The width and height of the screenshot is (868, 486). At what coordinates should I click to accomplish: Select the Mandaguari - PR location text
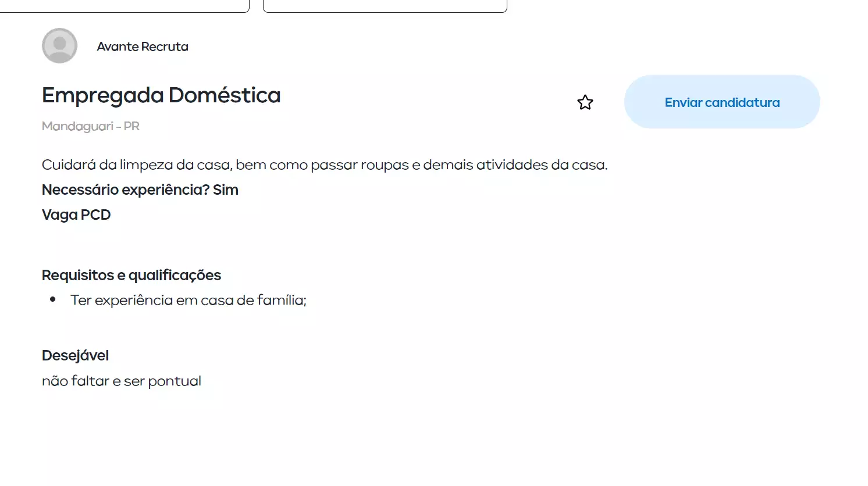pyautogui.click(x=91, y=126)
